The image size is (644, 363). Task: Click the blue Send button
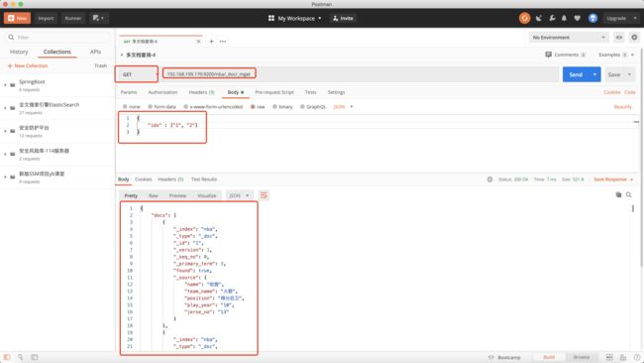576,74
